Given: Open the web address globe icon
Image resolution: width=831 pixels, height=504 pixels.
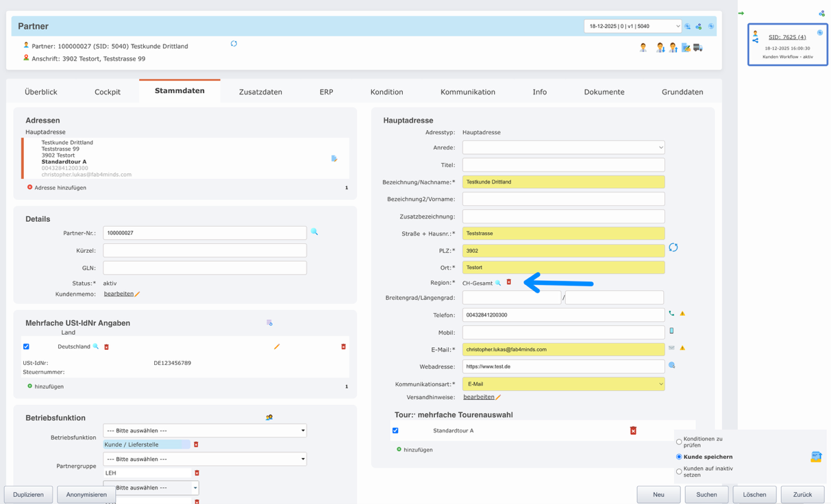Looking at the screenshot, I should pos(672,366).
